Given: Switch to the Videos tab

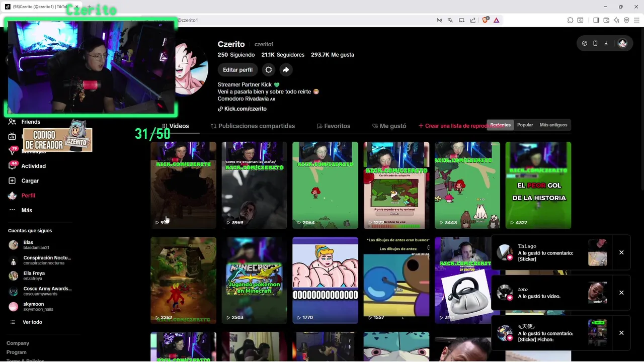Looking at the screenshot, I should (x=175, y=126).
